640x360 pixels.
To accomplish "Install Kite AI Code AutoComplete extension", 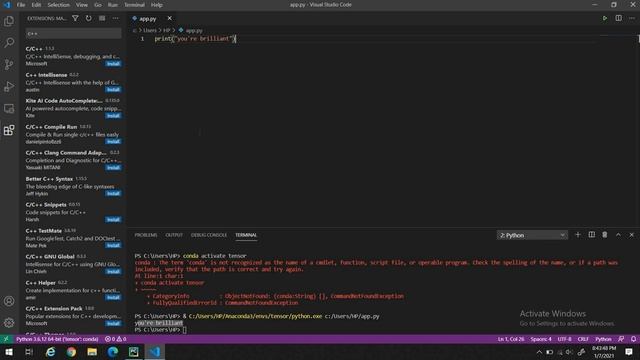I will pyautogui.click(x=113, y=116).
